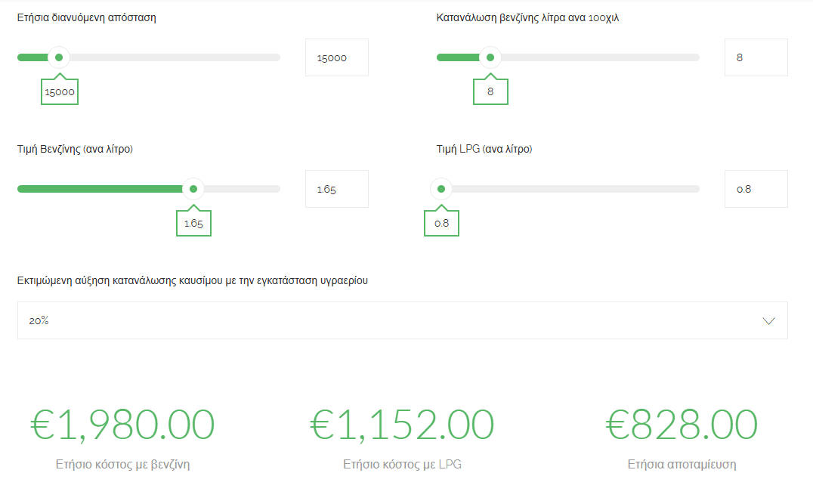Screen dimensions: 813x504
Task: Click the 15000 tooltip under distance slider
Action: [60, 91]
